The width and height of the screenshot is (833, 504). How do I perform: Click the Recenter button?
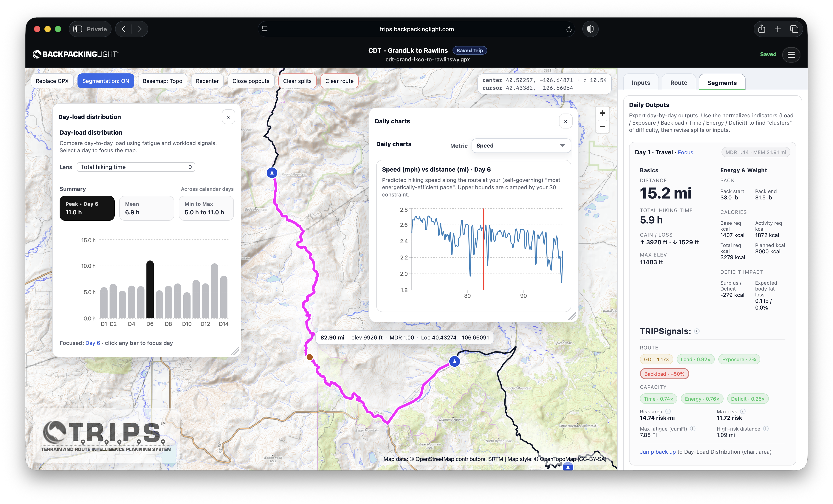(x=207, y=81)
